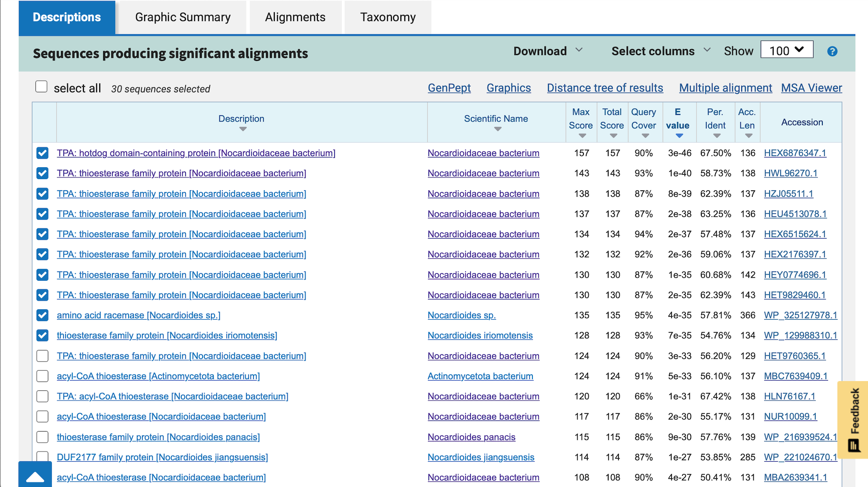Open accession WP_129988310.1
Image resolution: width=868 pixels, height=487 pixels.
point(801,336)
